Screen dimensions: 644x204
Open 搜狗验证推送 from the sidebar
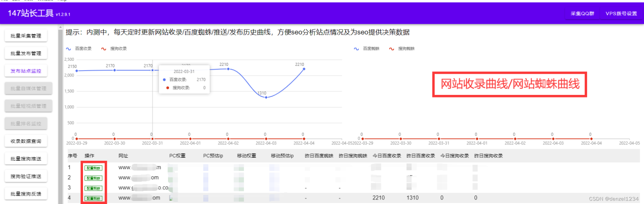click(x=26, y=176)
